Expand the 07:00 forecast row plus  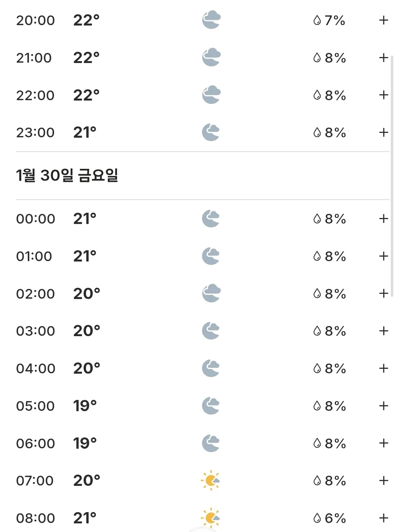383,481
